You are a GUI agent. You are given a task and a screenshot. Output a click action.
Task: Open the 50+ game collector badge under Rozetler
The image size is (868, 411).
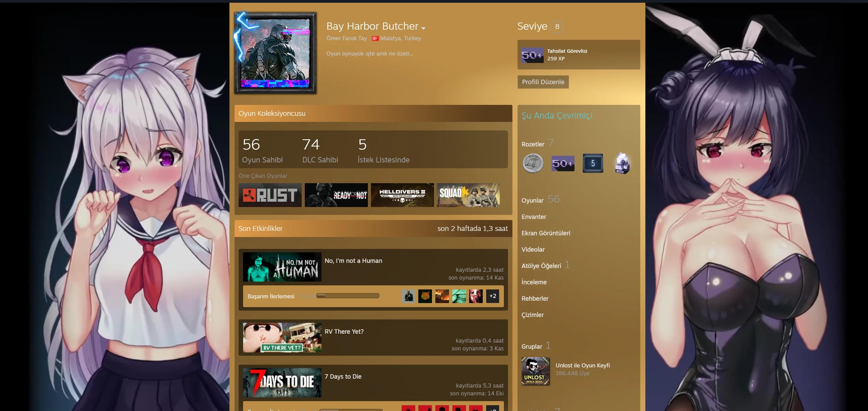click(563, 163)
